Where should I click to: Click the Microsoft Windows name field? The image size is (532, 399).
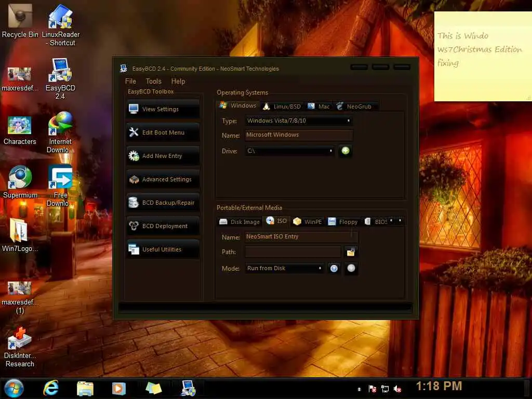[x=299, y=135]
